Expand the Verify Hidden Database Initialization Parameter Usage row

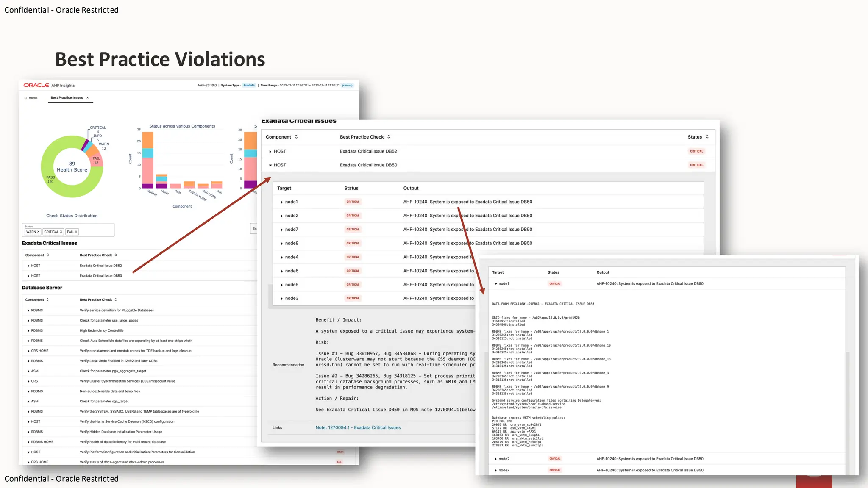(28, 432)
